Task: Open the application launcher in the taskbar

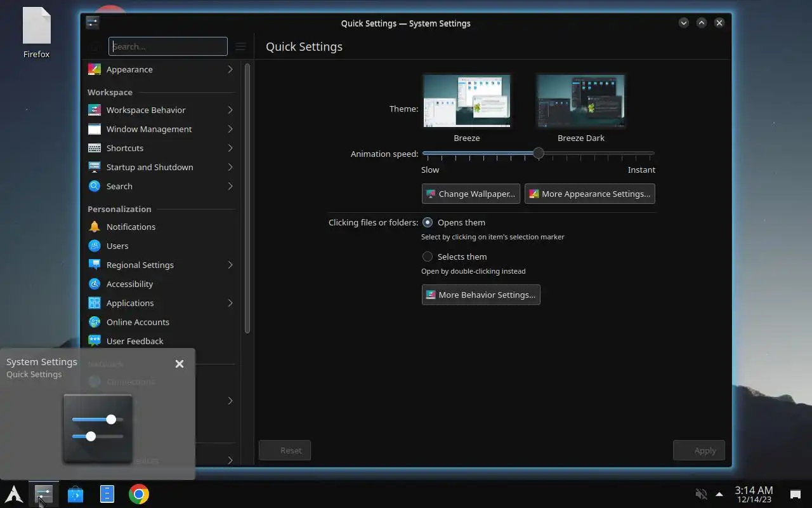Action: point(14,494)
